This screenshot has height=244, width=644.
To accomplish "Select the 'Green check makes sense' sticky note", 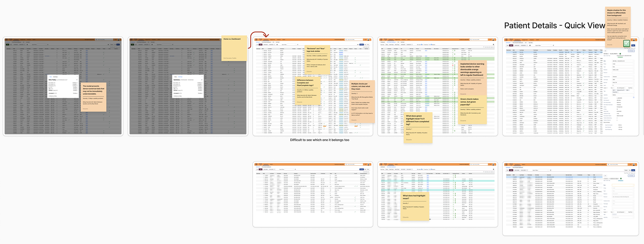I will [473, 111].
